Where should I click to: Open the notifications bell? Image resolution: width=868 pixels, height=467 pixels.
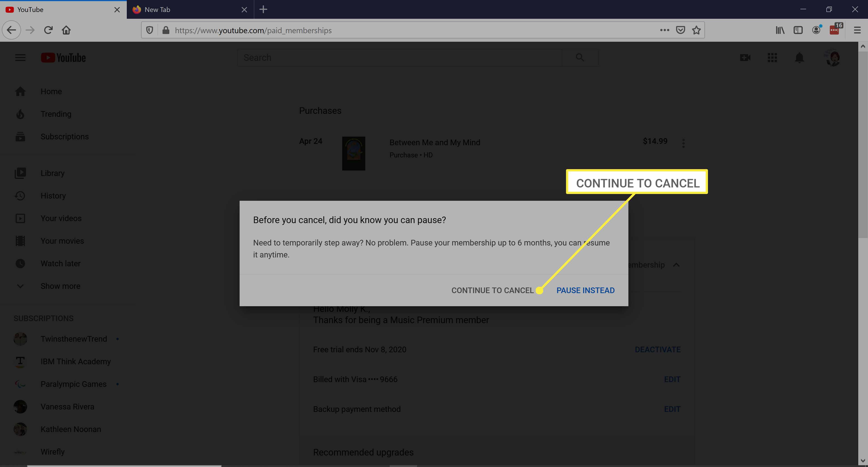click(799, 58)
